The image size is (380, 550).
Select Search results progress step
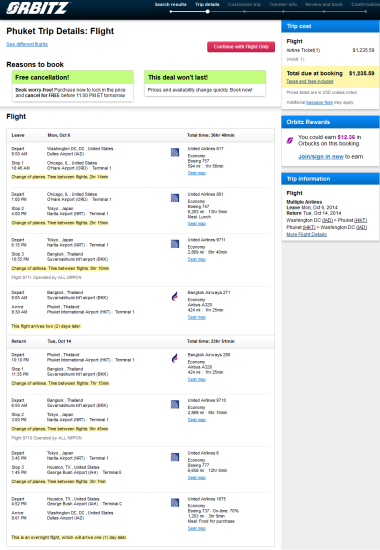(171, 5)
